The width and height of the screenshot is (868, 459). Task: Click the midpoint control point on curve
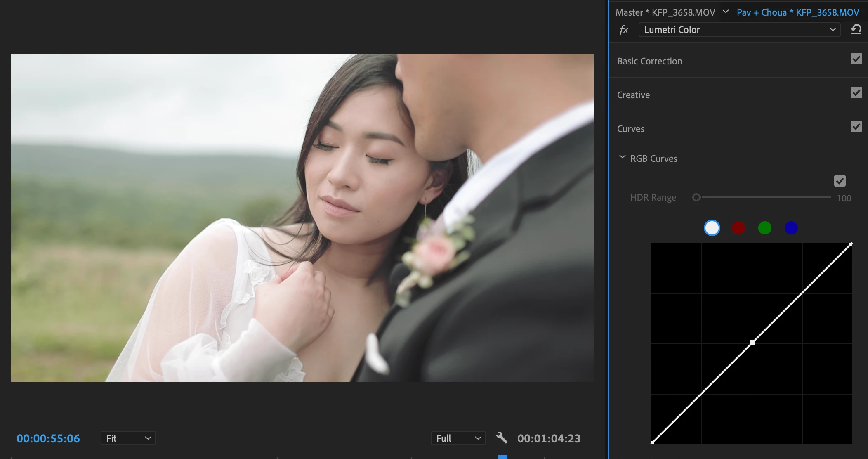752,343
